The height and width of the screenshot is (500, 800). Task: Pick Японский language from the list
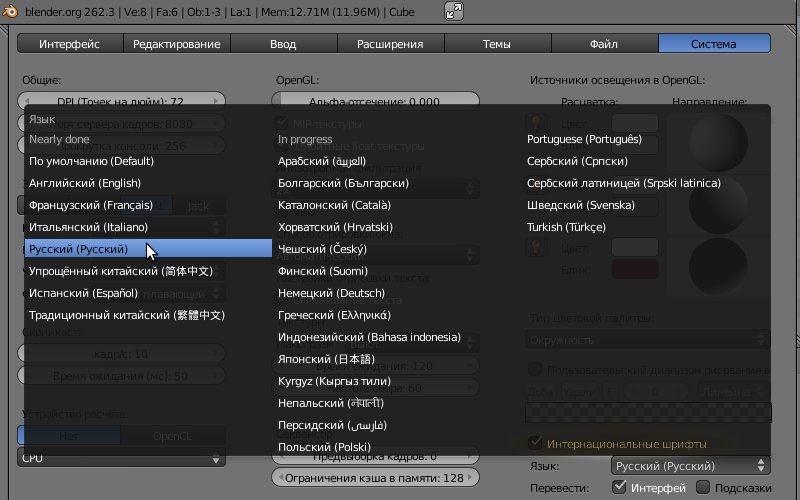326,359
